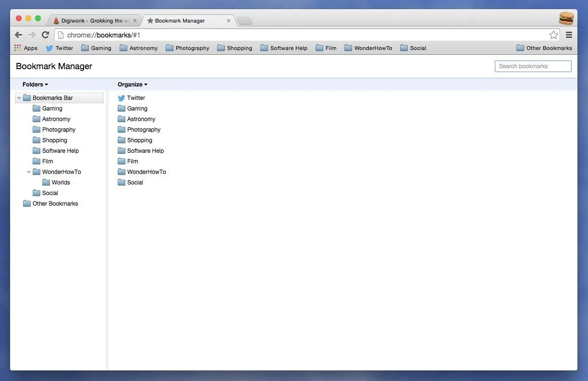
Task: Go back with the back arrow
Action: 18,35
